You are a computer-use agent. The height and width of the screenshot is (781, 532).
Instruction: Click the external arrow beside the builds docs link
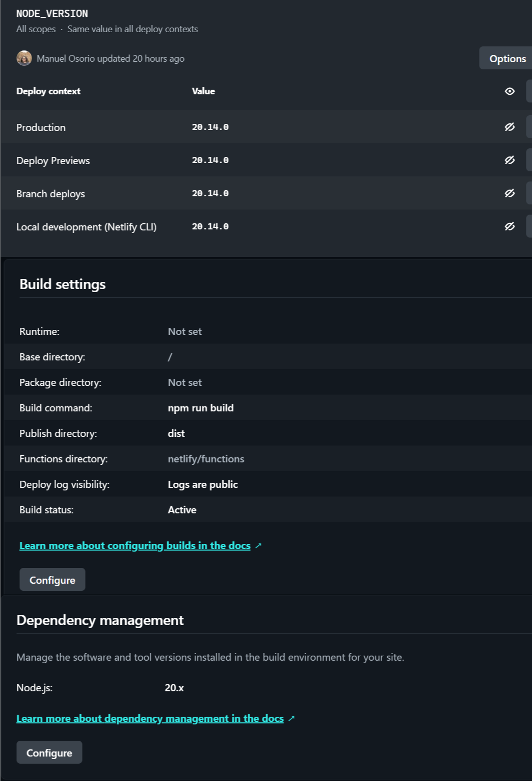click(x=258, y=545)
